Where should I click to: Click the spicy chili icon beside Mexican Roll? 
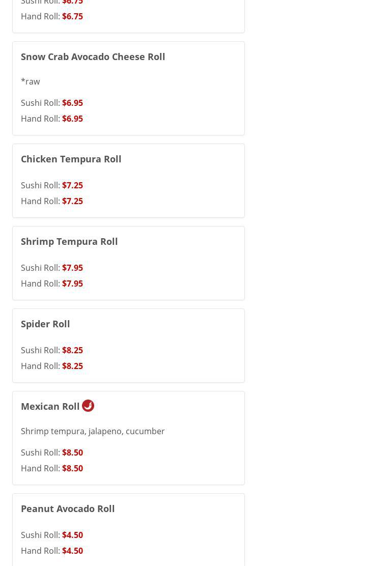point(88,406)
